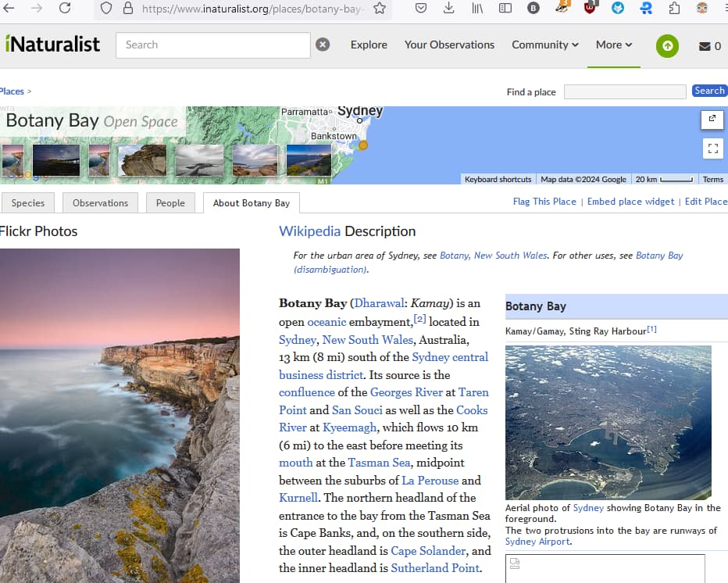Follow the Tasman Sea link
Screen dimensions: 728x583
pyautogui.click(x=380, y=463)
